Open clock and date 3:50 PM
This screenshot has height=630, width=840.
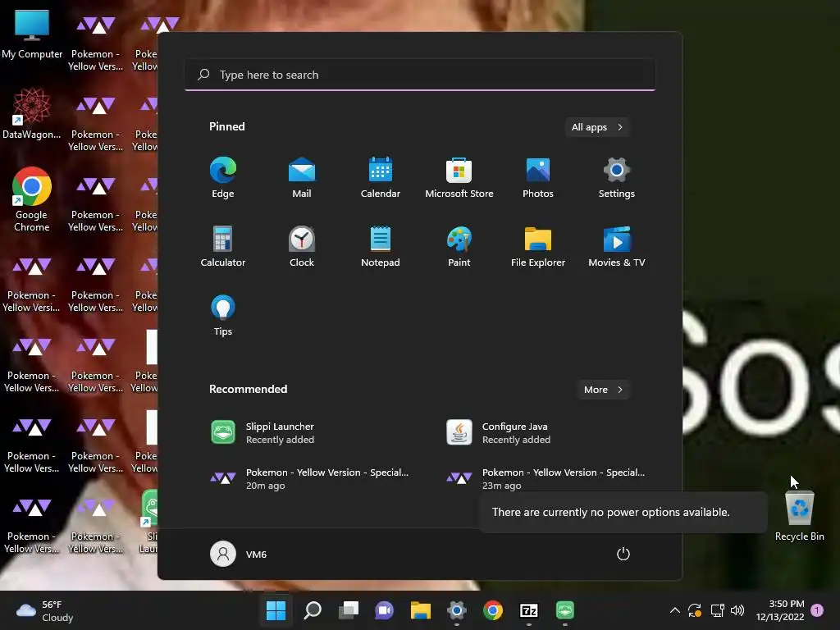coord(780,610)
